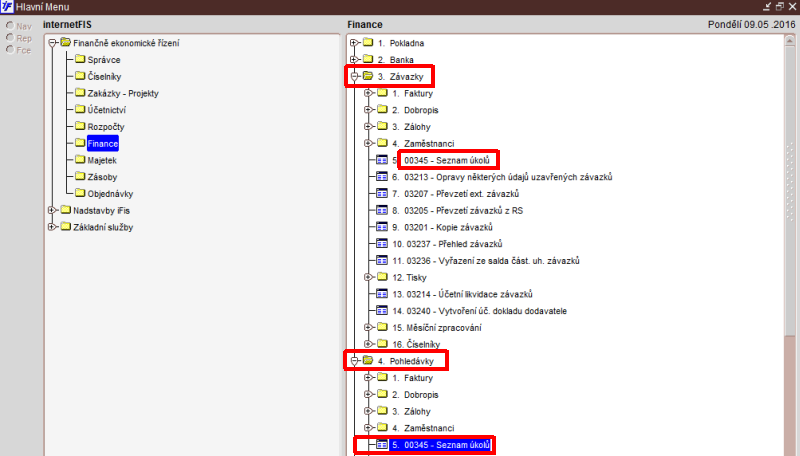
Task: Expand 12. Tisky under Závazky
Action: point(368,277)
